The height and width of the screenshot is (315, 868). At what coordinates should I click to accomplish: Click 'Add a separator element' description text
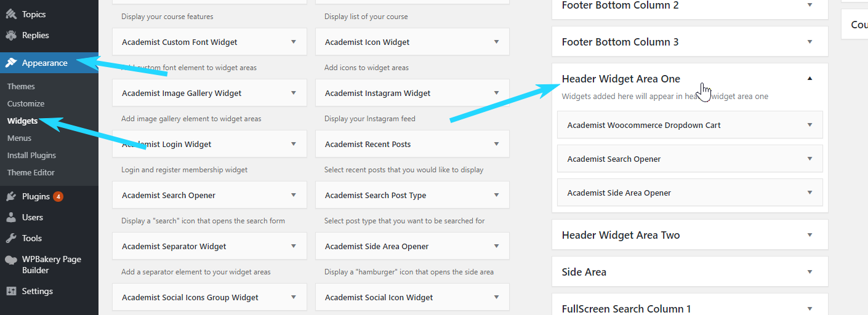(x=196, y=272)
